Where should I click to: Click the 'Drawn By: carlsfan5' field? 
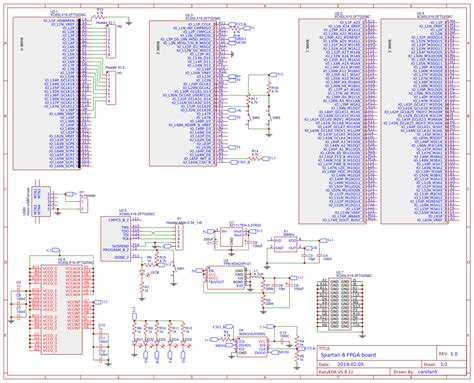tap(428, 372)
